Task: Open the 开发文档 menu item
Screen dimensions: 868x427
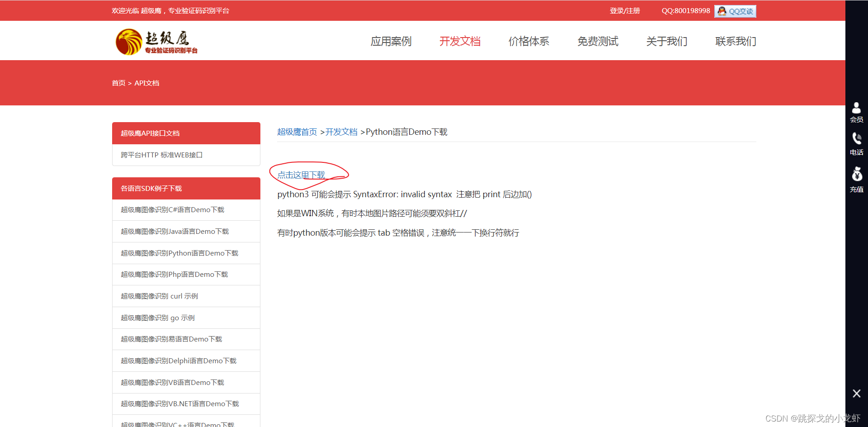Action: tap(460, 41)
